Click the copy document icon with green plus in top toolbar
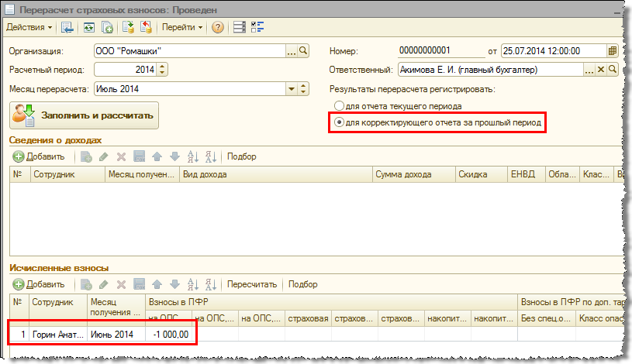Viewport: 632px width, 364px height. (x=107, y=27)
